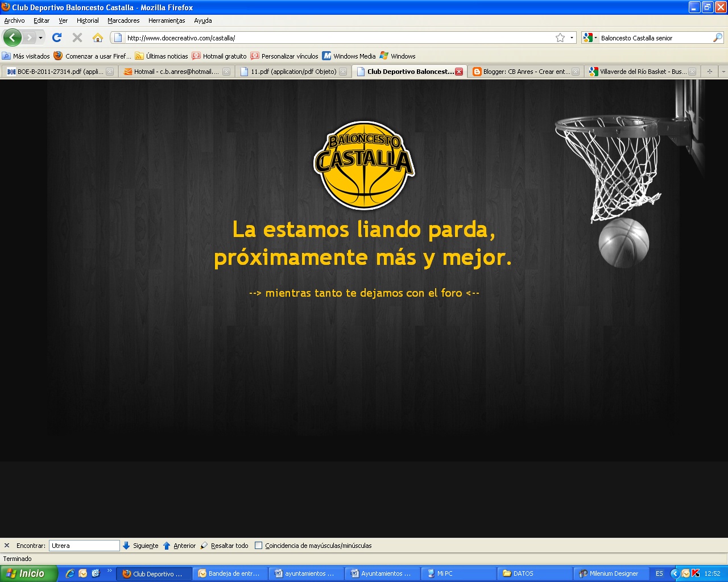Click the magnifier search icon
Screen dimensions: 728x582
pyautogui.click(x=718, y=38)
